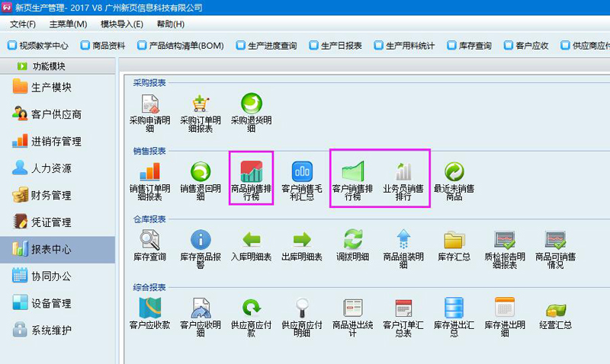Click 生产日报表 toolbar shortcut

(335, 46)
